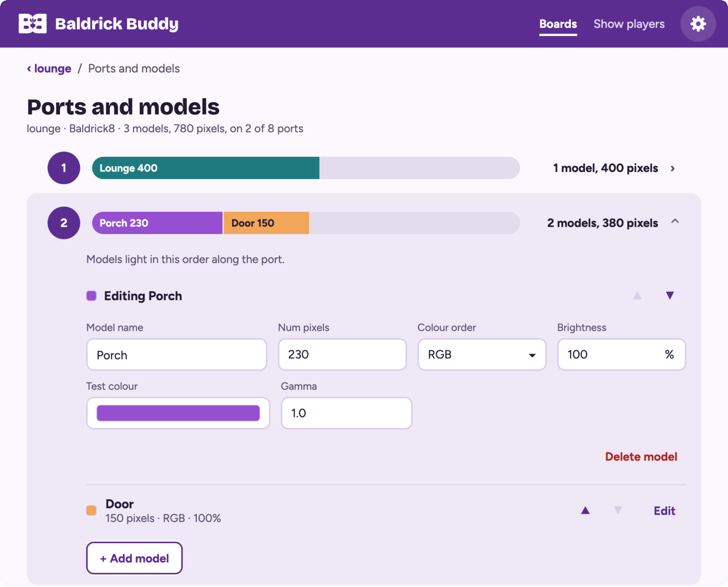This screenshot has width=728, height=587.
Task: Click the greyed down arrow for Door
Action: [618, 511]
